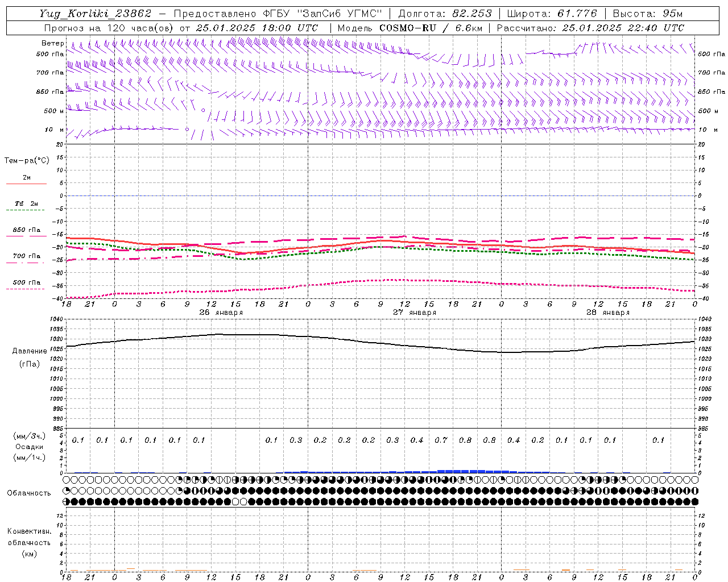Screen dimensions: 728x582
Task: Select the 'Широта: 61.776' header value
Action: point(552,14)
